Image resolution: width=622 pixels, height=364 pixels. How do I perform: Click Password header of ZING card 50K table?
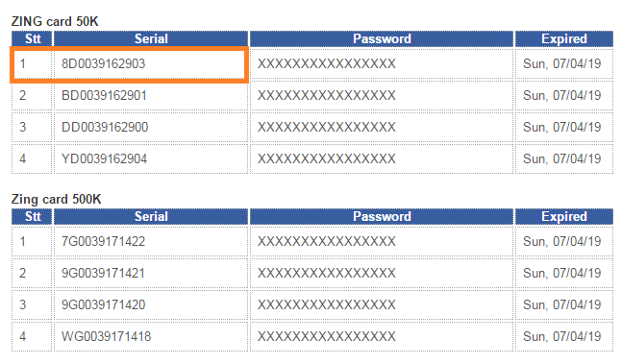tap(382, 38)
